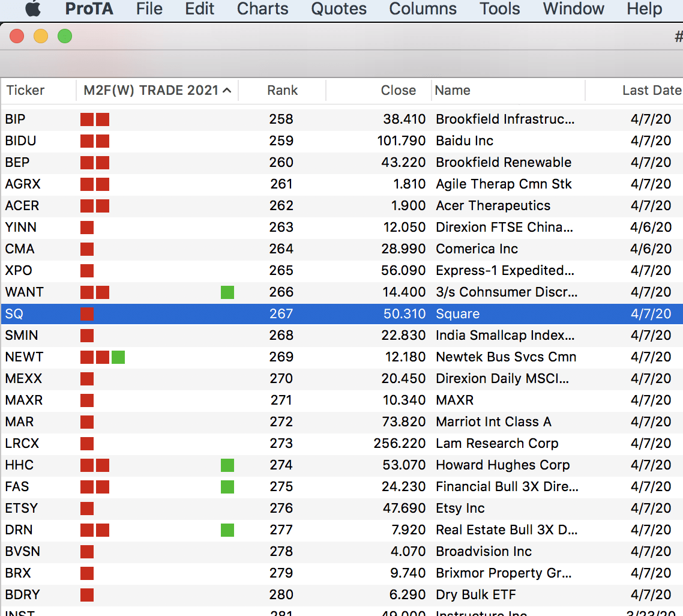Image resolution: width=683 pixels, height=616 pixels.
Task: Open the Quotes menu
Action: [338, 9]
